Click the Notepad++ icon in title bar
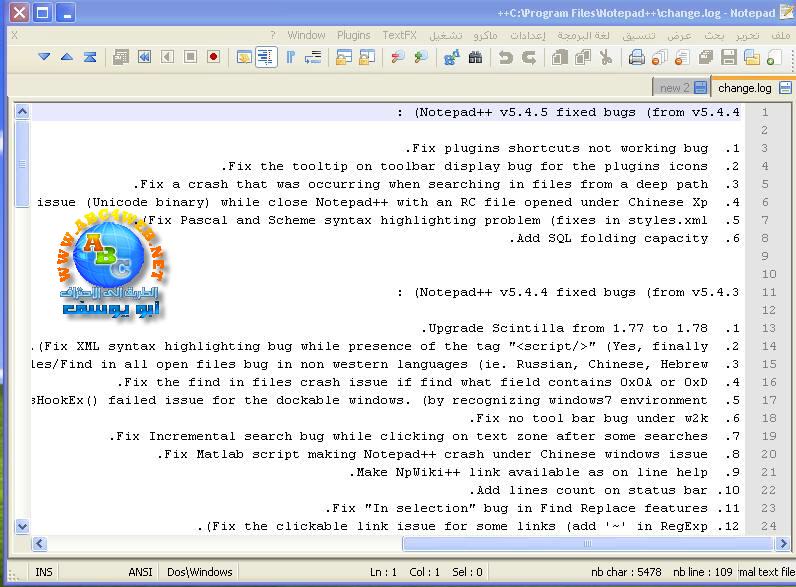Image resolution: width=796 pixels, height=587 pixels. tap(787, 12)
